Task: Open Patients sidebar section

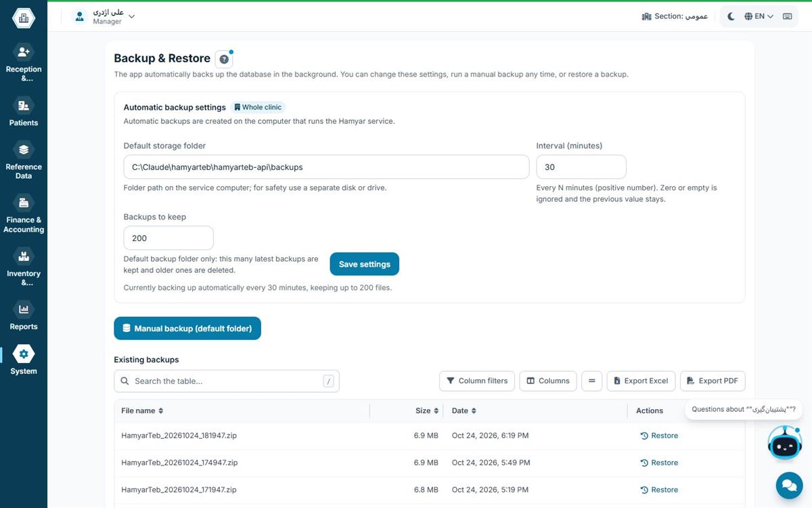Action: pos(24,112)
